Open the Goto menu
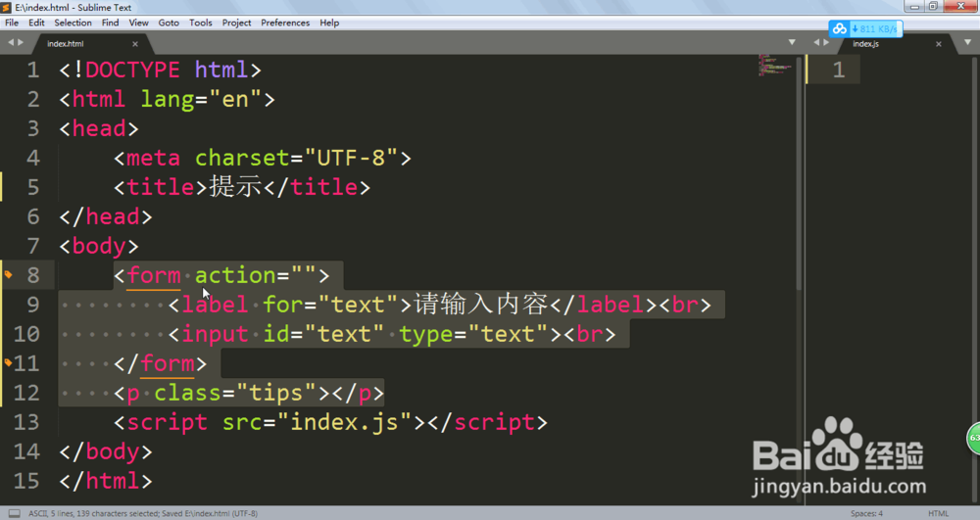980x520 pixels. 169,23
